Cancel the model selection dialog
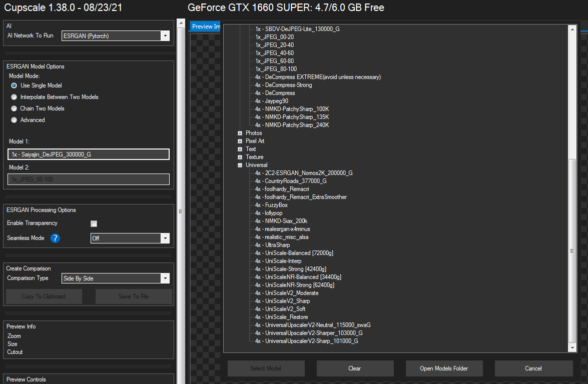Screen dimensions: 588x384 pos(533,368)
